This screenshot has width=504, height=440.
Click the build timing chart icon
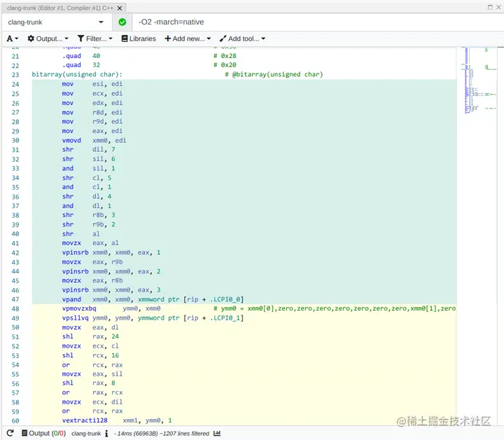[x=217, y=433]
